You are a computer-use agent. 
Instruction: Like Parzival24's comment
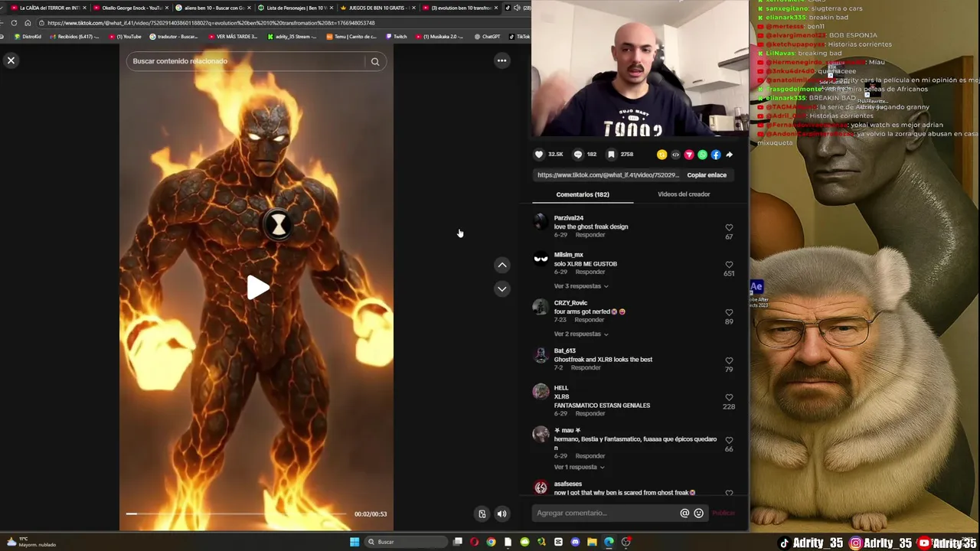(x=729, y=227)
